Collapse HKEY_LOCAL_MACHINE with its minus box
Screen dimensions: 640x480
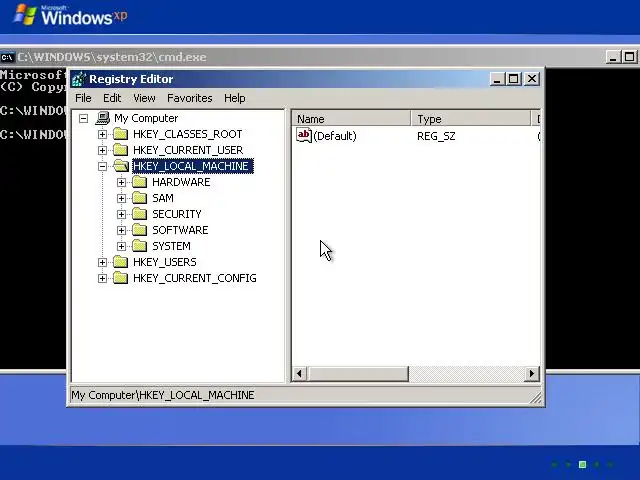tap(102, 166)
